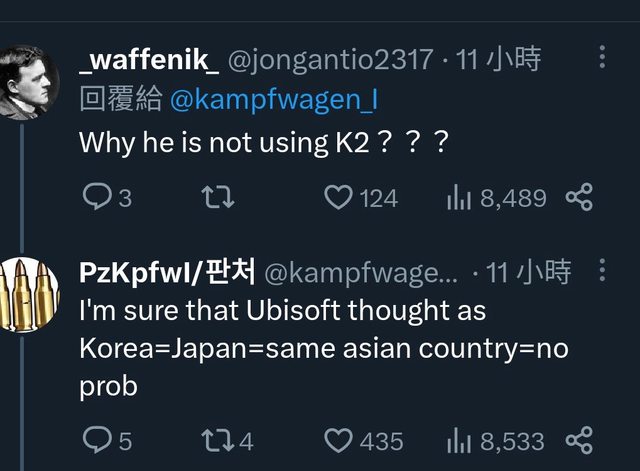Share _waffenik_'s tweet
The height and width of the screenshot is (471, 640).
[x=579, y=198]
